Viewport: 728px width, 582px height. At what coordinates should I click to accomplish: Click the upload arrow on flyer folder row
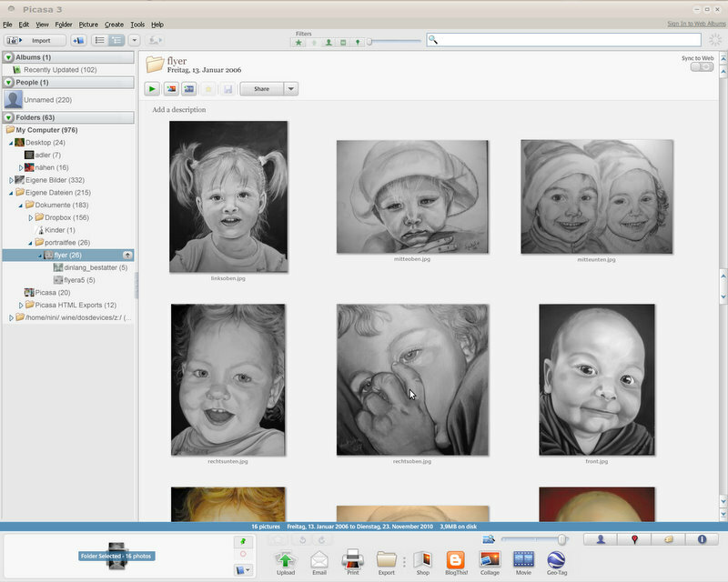(x=127, y=256)
